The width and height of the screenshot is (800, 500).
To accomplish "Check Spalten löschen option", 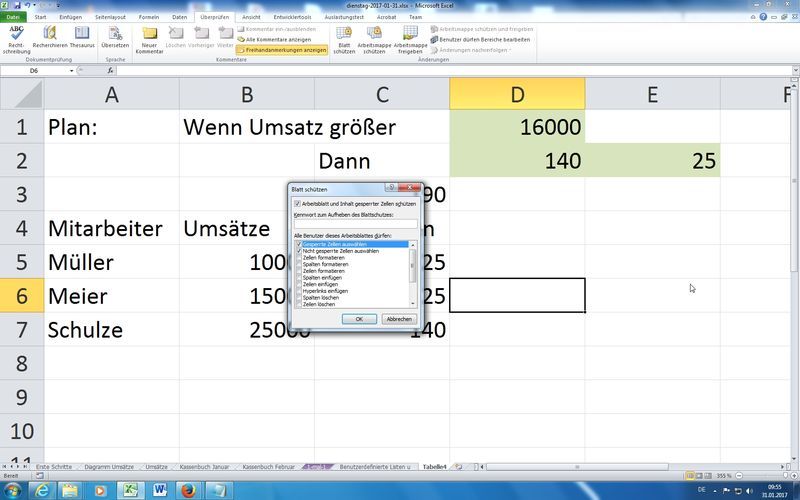I will click(298, 297).
